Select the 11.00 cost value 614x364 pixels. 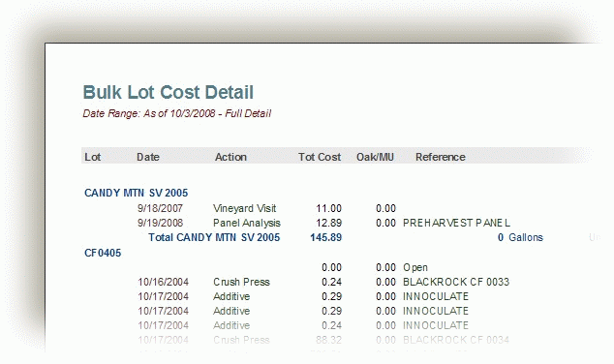[x=329, y=208]
